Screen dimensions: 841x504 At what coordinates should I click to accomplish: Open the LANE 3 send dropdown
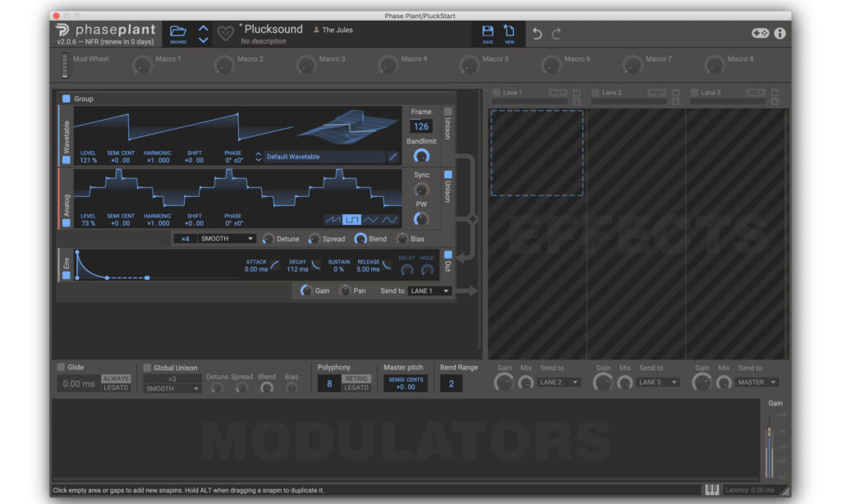(658, 383)
